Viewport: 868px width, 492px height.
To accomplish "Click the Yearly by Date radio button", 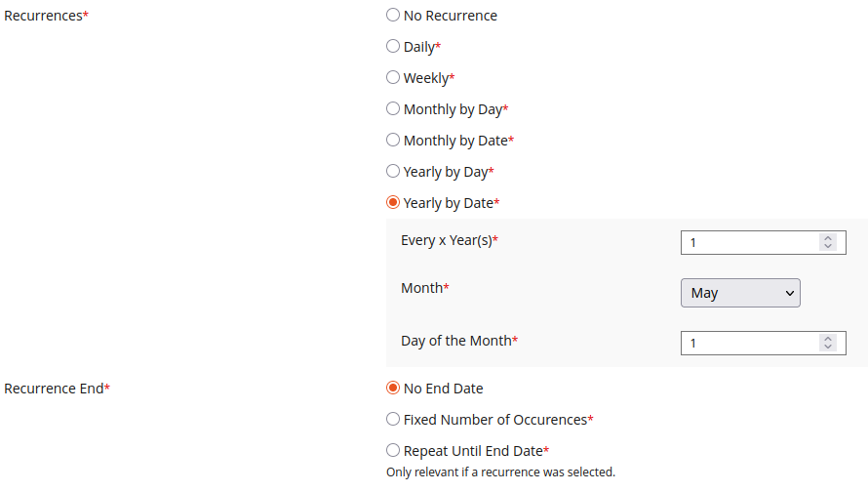I will point(393,202).
